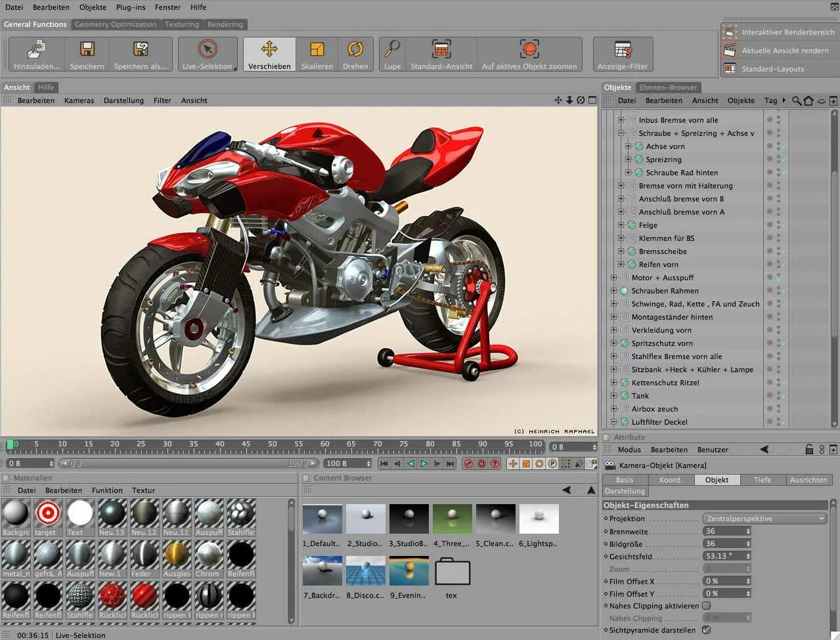
Task: Uncheck Sichtpyramide darstellen checkbox
Action: (x=707, y=630)
